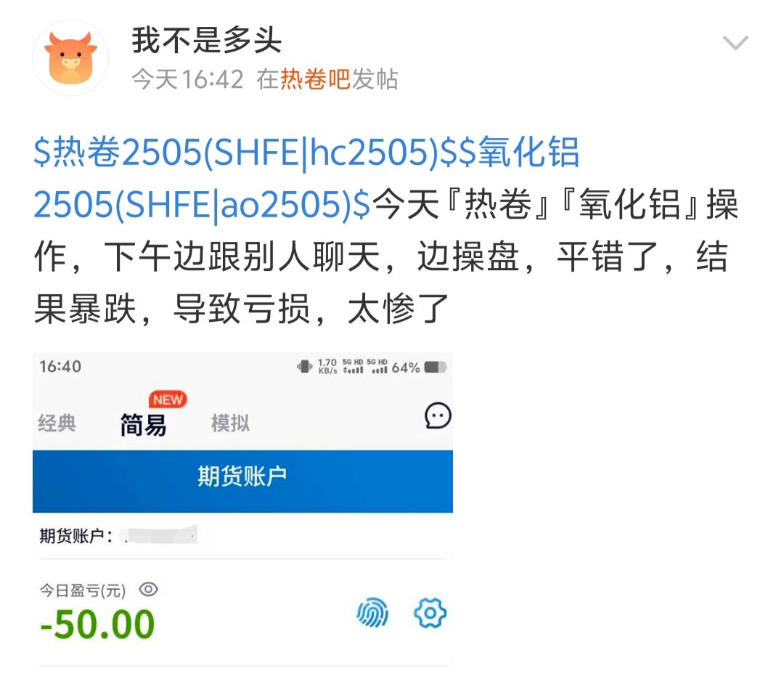The image size is (784, 677).
Task: Tap the vibrate mode status icon
Action: point(304,367)
